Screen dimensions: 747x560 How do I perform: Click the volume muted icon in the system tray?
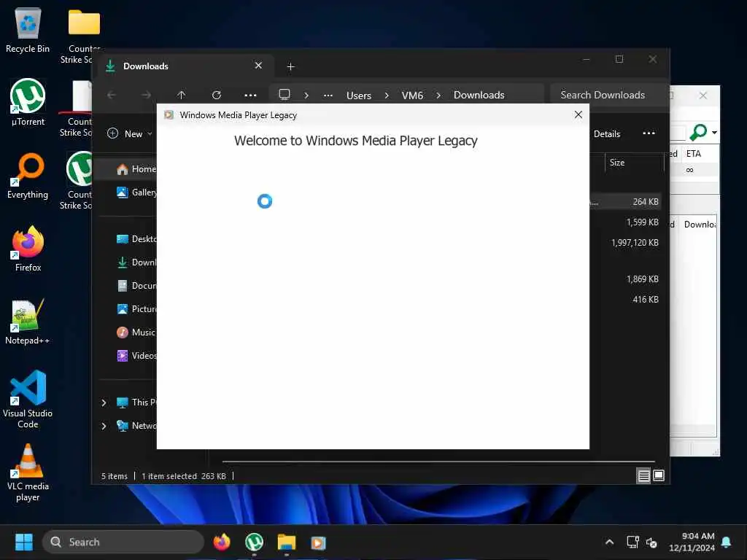(651, 542)
